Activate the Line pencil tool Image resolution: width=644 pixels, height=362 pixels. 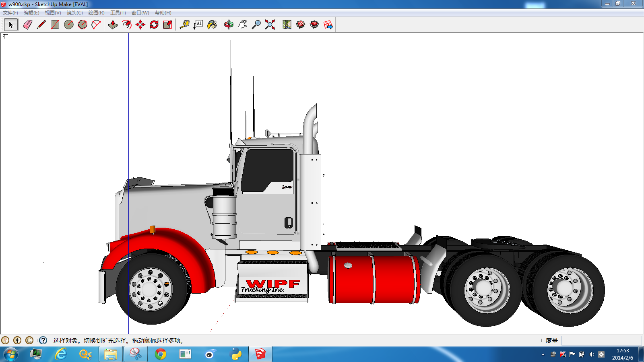click(41, 25)
